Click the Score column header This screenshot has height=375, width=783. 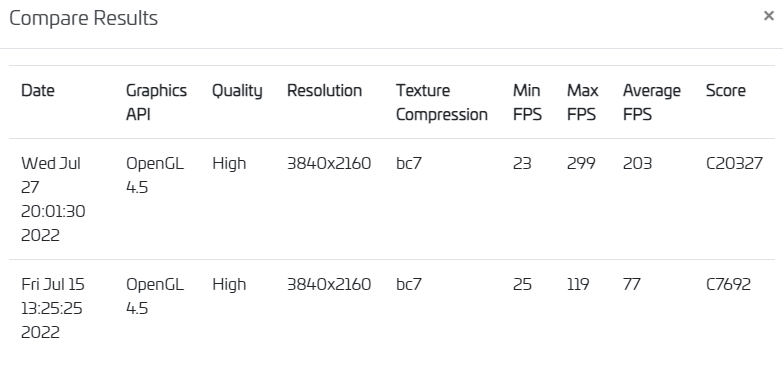[726, 91]
